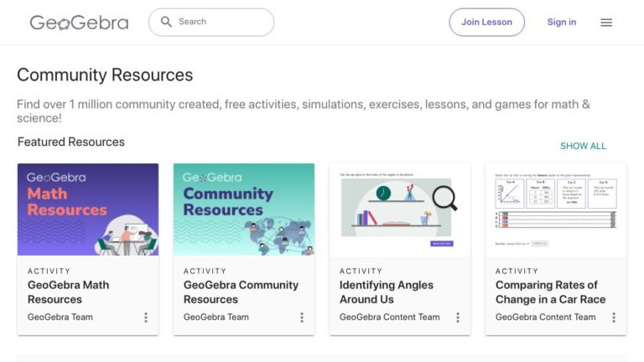Open the Community Resources card thumbnail
Image resolution: width=644 pixels, height=362 pixels.
[244, 209]
